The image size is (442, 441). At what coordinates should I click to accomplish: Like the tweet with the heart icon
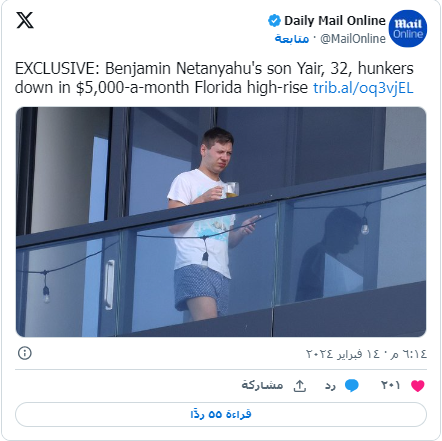[418, 386]
